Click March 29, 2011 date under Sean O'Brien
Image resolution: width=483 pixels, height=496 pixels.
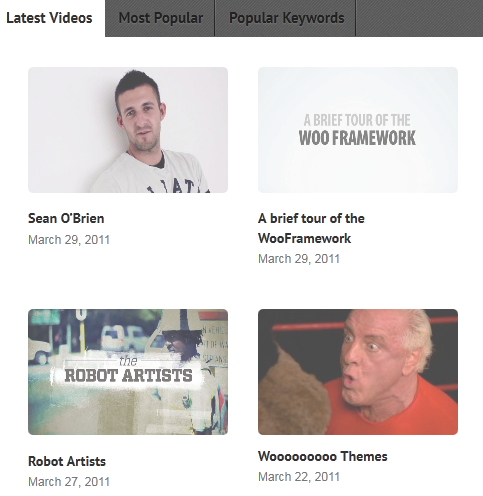pyautogui.click(x=69, y=240)
